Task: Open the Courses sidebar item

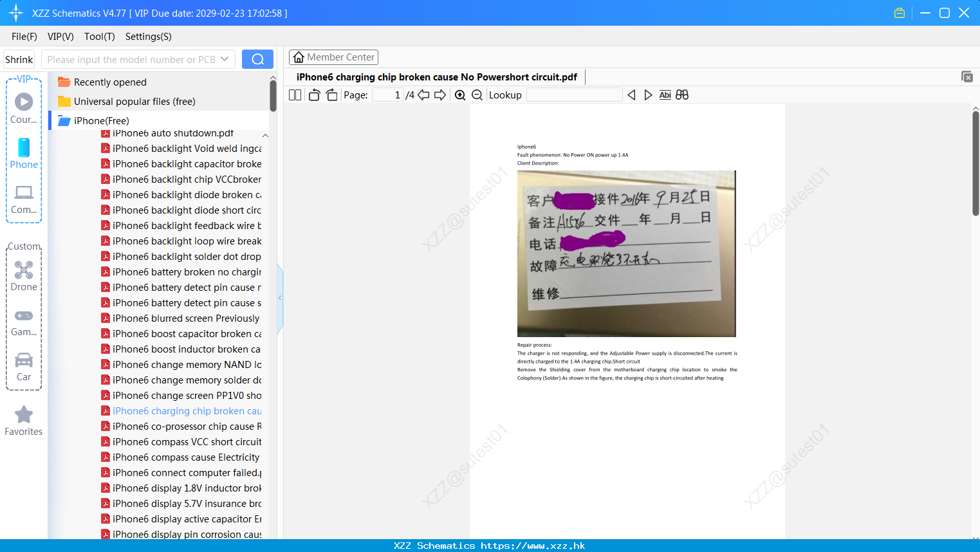Action: coord(24,109)
